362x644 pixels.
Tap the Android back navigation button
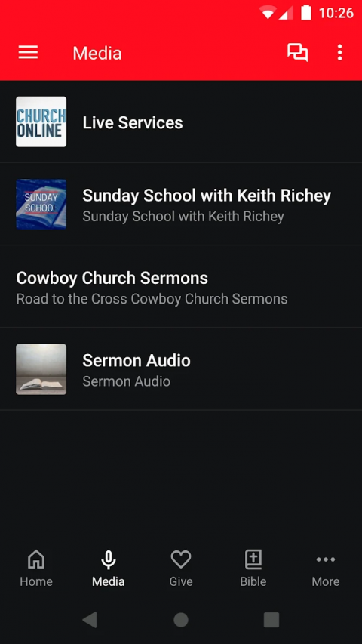90,619
